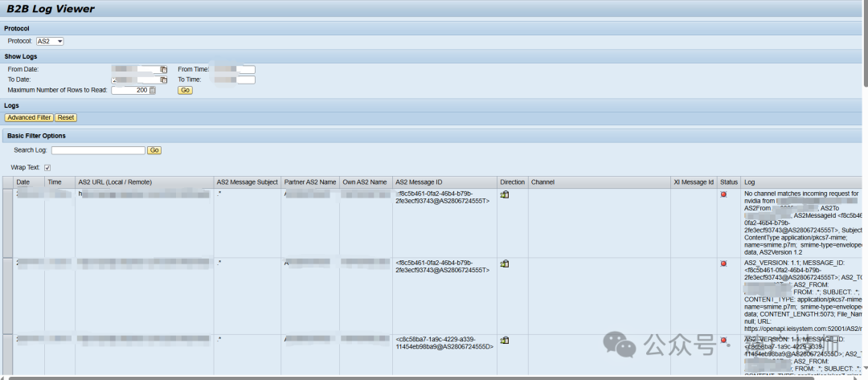Click XI Message Id column header
The image size is (868, 380).
[x=694, y=182]
